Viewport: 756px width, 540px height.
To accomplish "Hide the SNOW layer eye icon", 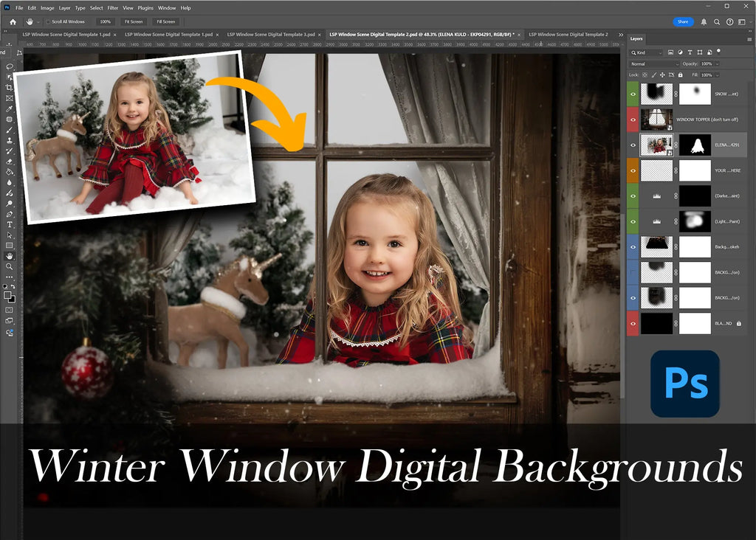I will (x=633, y=94).
